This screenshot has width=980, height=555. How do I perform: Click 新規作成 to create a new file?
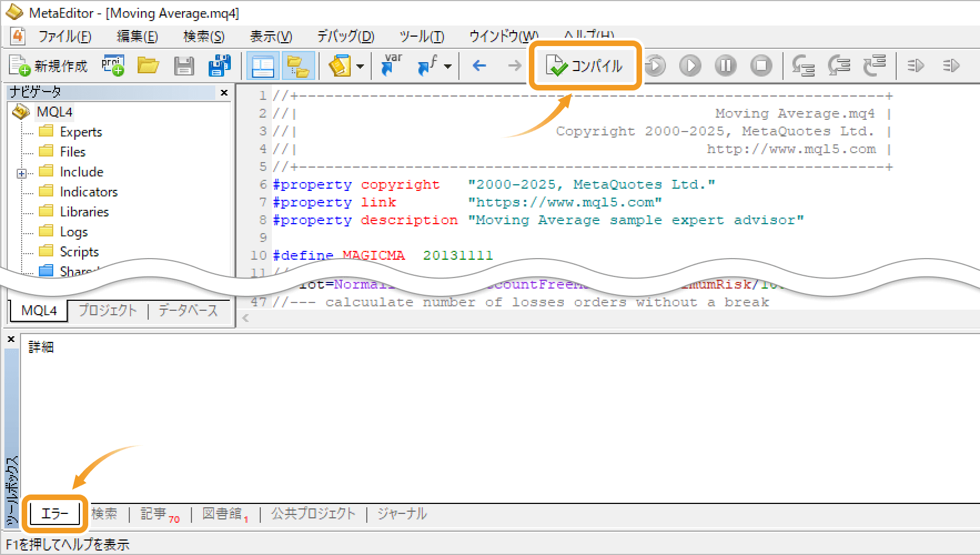pos(49,66)
